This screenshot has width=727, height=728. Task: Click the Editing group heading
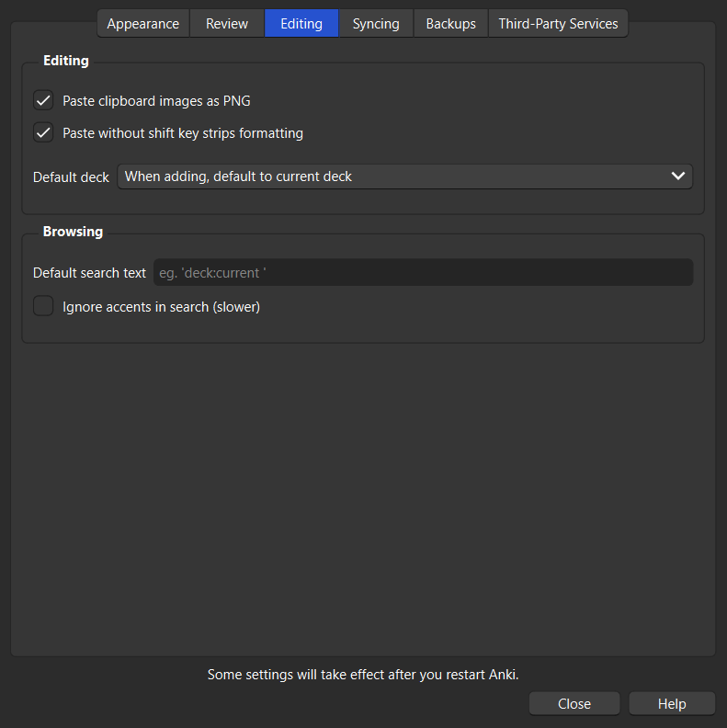point(66,61)
